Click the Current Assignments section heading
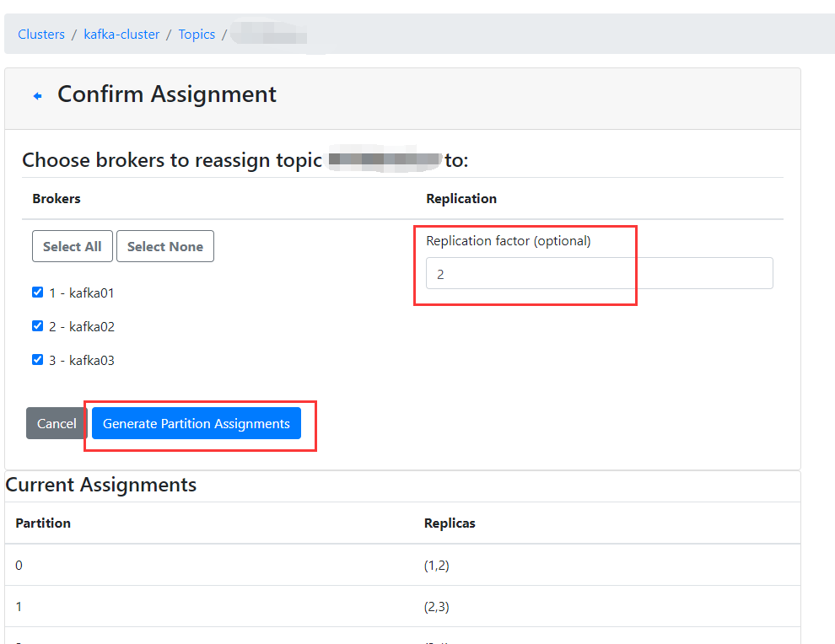 coord(101,485)
